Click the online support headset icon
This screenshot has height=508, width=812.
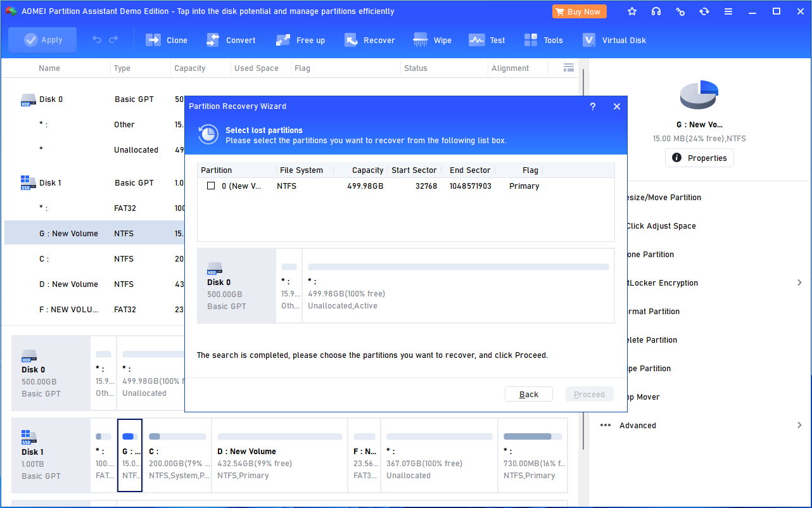(656, 11)
